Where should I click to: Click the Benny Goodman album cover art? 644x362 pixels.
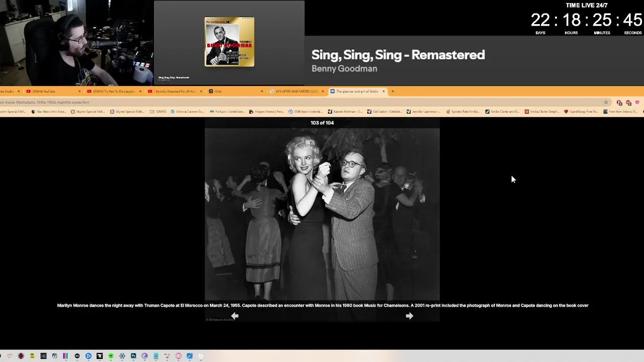coord(229,42)
